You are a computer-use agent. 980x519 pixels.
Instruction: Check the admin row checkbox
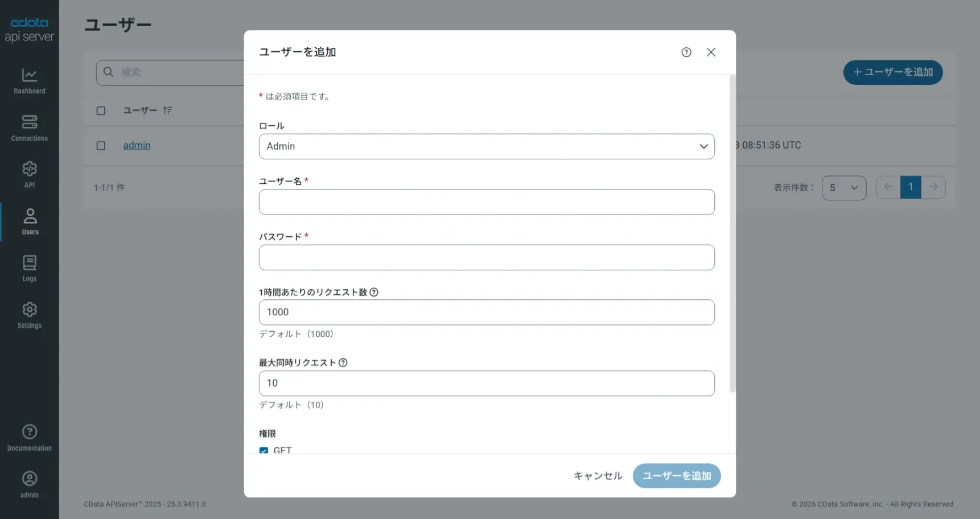[x=101, y=146]
